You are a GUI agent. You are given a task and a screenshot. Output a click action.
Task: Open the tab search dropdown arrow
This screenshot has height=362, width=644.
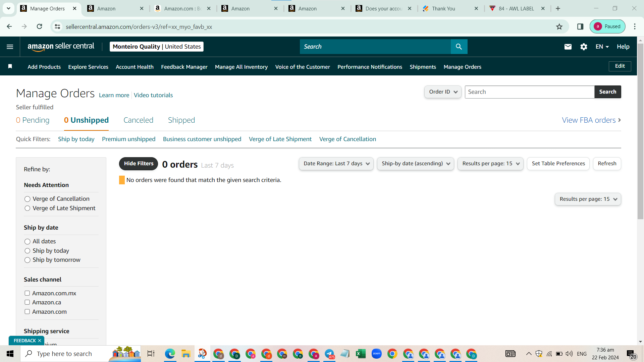pyautogui.click(x=8, y=8)
